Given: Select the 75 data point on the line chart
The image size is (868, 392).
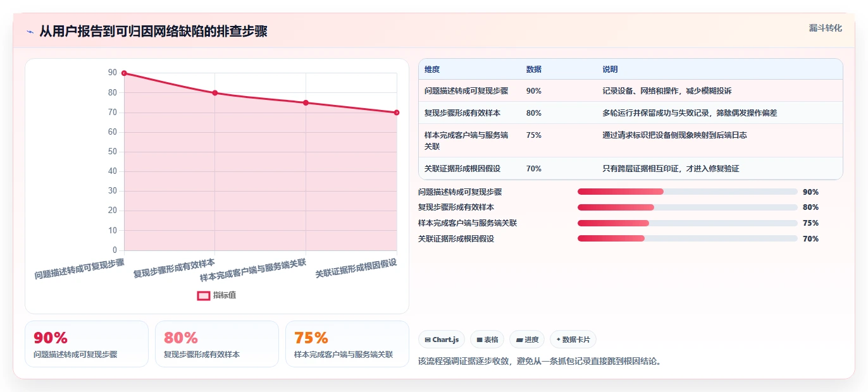Looking at the screenshot, I should point(306,102).
